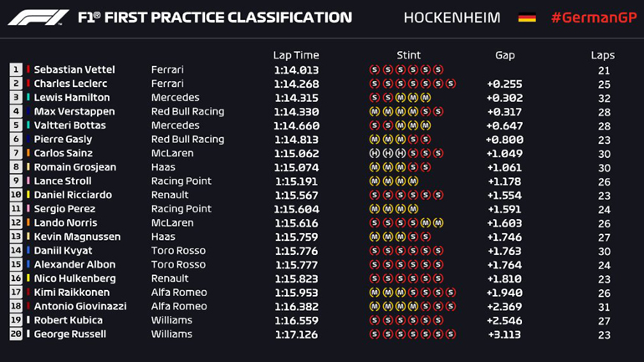Click the German flag icon
This screenshot has height=362, width=644.
point(527,18)
